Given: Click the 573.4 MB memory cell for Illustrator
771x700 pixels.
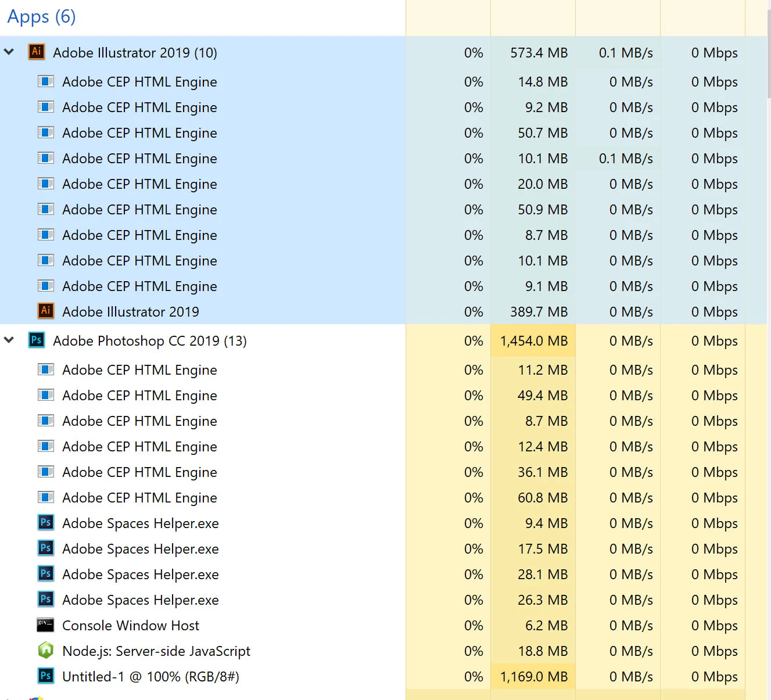Looking at the screenshot, I should pos(533,53).
